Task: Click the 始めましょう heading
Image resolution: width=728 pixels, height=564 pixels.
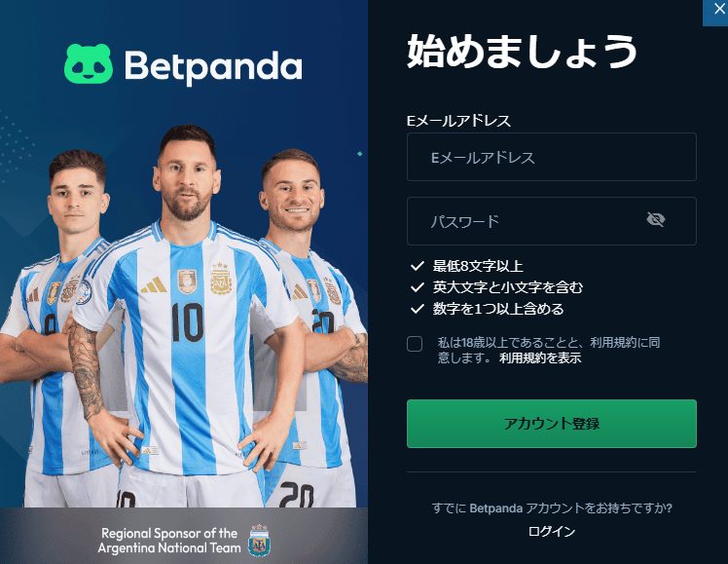Action: (x=522, y=51)
